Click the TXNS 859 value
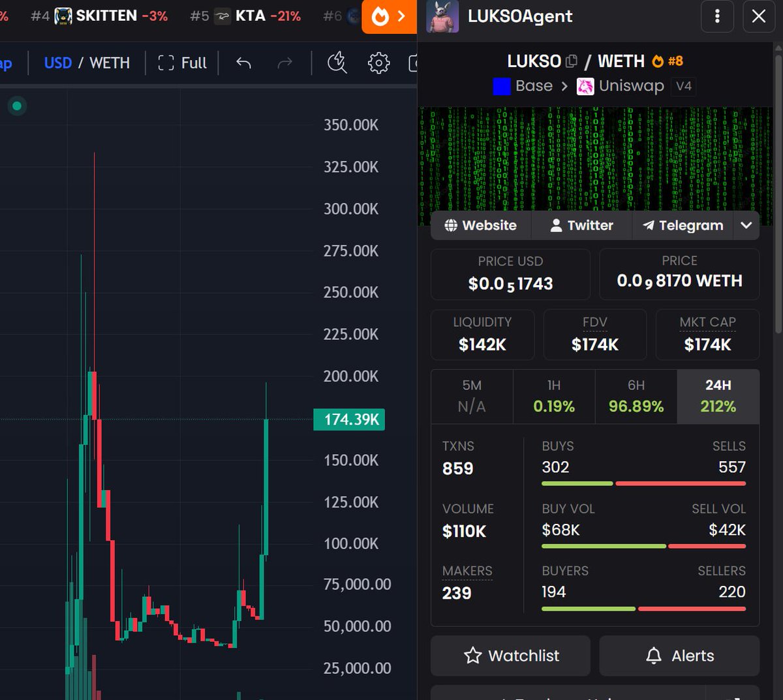The width and height of the screenshot is (783, 700). click(458, 468)
